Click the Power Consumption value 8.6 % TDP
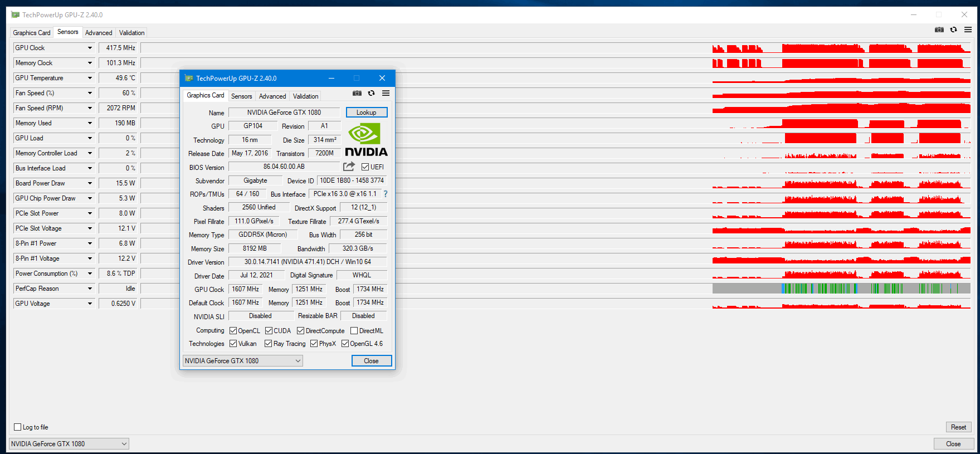Image resolution: width=980 pixels, height=454 pixels. [118, 274]
